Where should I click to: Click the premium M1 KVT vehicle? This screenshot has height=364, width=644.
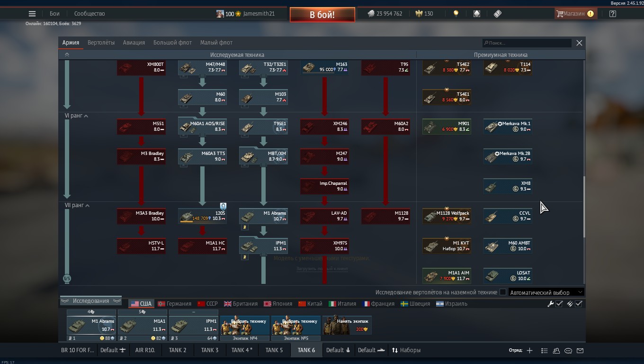click(x=447, y=246)
